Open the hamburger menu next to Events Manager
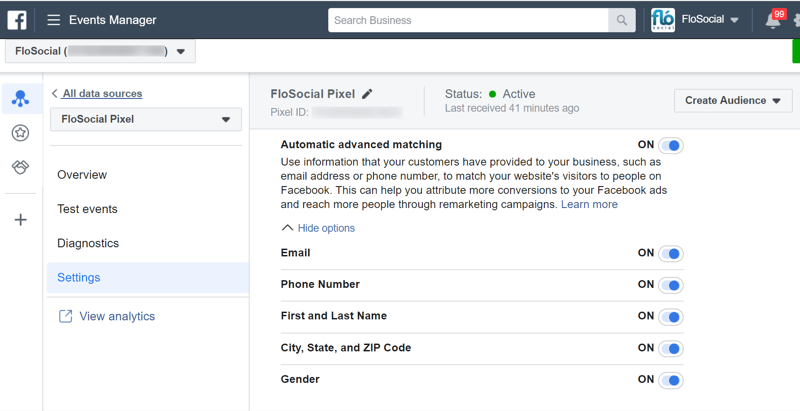The height and width of the screenshot is (411, 800). (x=54, y=20)
